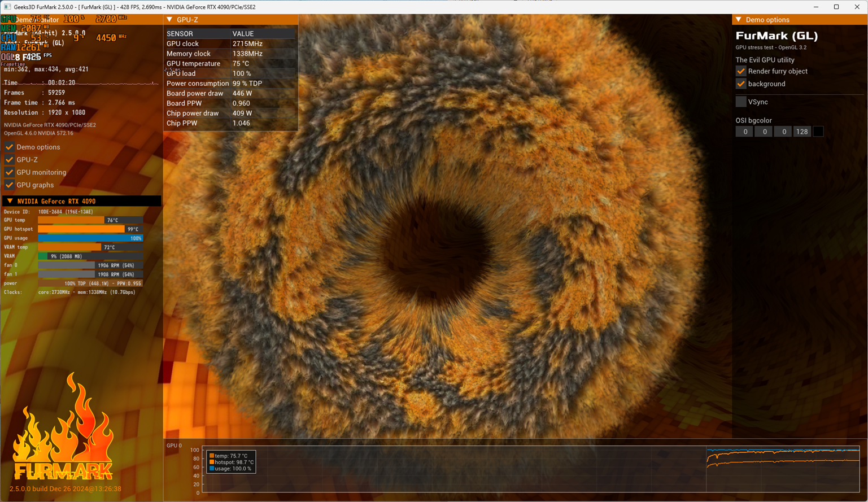This screenshot has width=868, height=502.
Task: Click the fan 0 bar 1906 RPM
Action: (x=90, y=265)
